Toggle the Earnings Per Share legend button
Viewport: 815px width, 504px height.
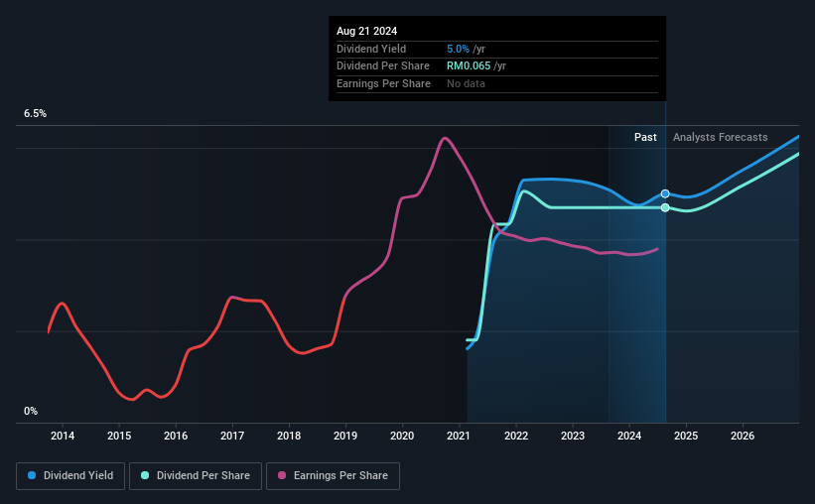coord(333,476)
